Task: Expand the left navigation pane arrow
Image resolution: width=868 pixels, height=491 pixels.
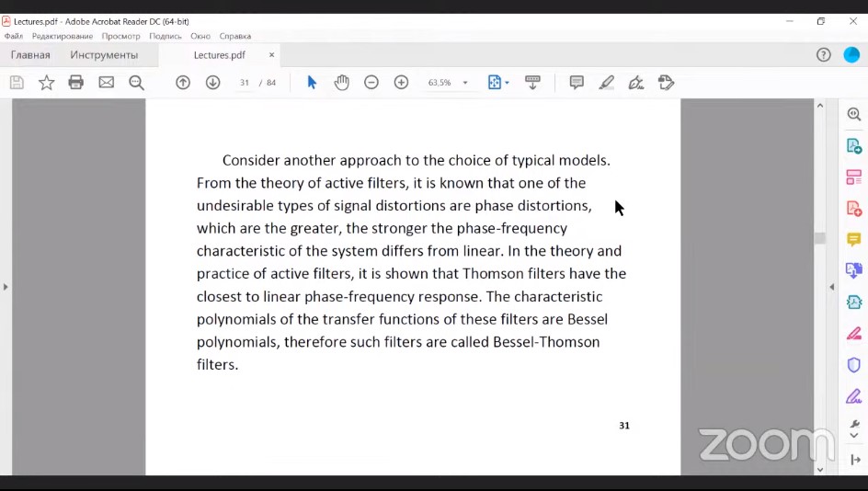Action: pos(6,287)
